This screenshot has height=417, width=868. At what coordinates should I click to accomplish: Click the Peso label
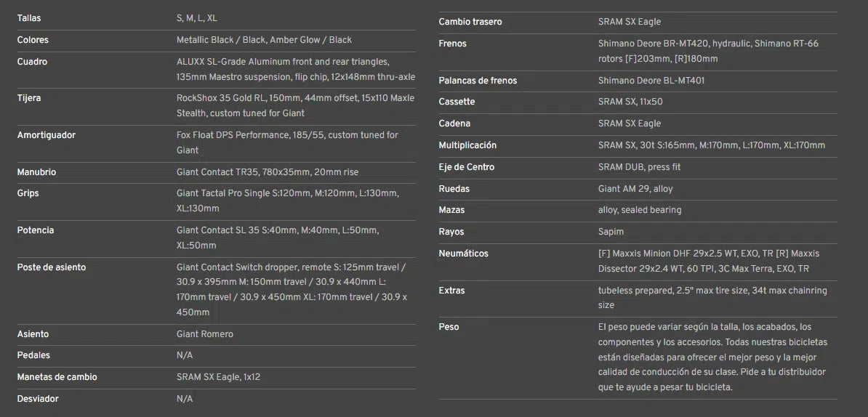point(449,327)
